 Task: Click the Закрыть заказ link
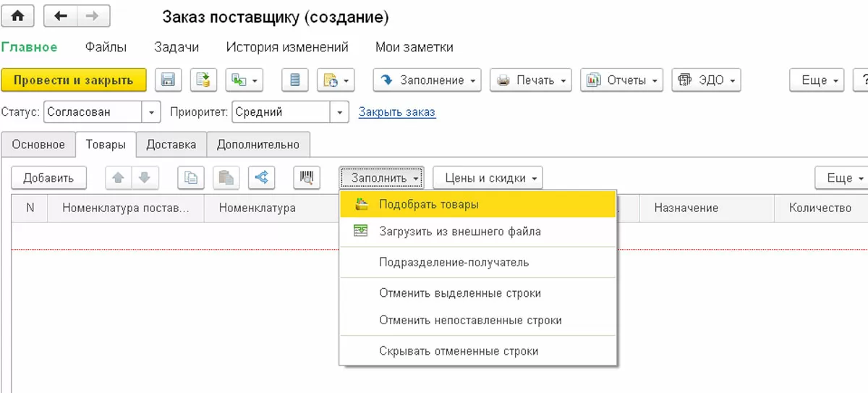397,112
